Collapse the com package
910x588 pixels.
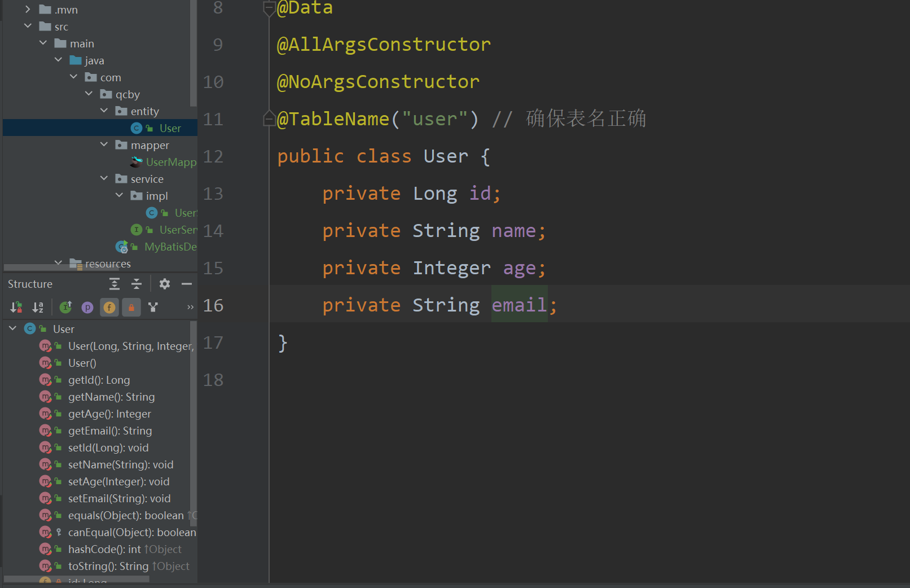(73, 77)
